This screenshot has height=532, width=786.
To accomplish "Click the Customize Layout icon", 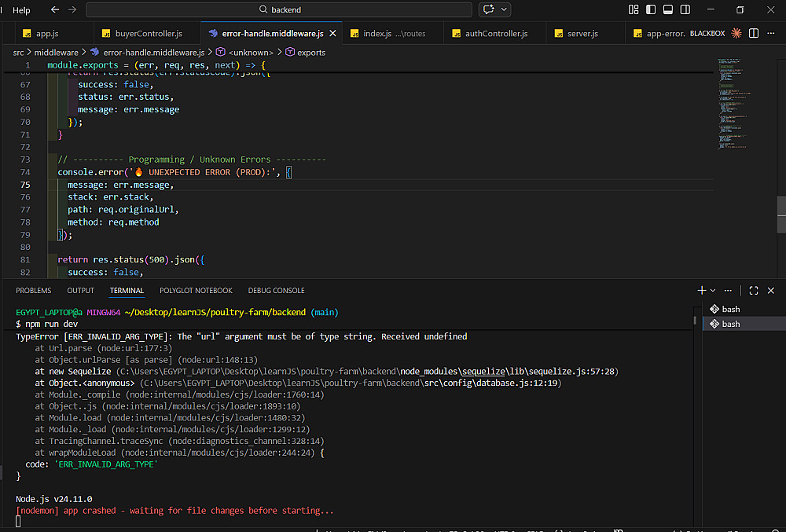I will (x=634, y=9).
